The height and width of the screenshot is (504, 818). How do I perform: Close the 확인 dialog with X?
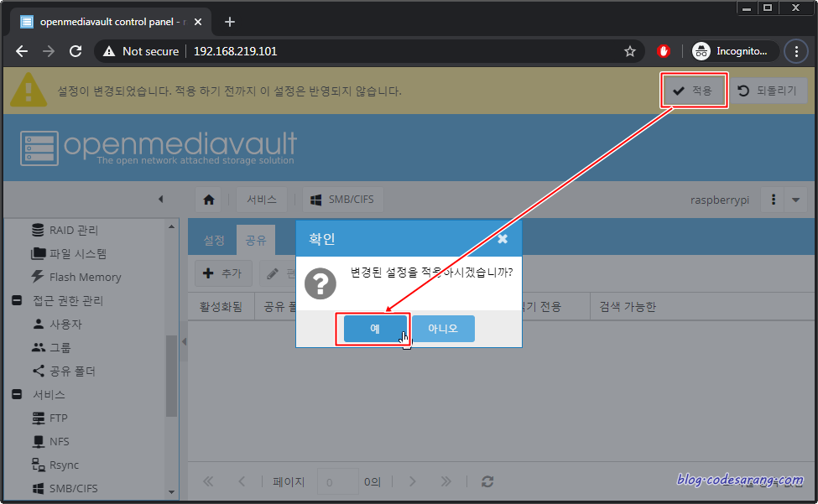pos(503,239)
